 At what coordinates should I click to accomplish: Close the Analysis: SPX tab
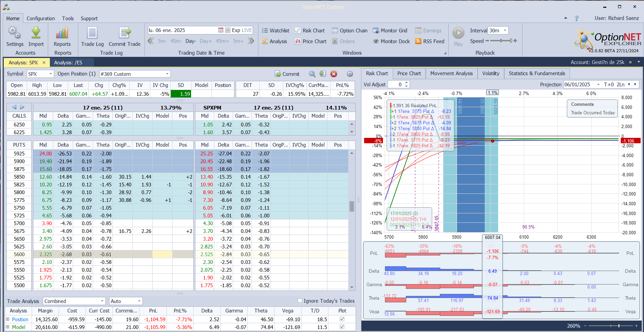pos(44,62)
